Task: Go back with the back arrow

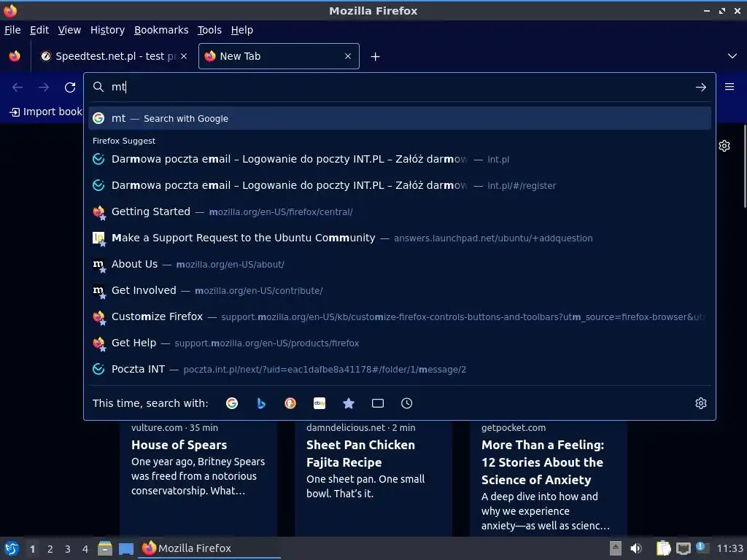Action: pyautogui.click(x=18, y=87)
